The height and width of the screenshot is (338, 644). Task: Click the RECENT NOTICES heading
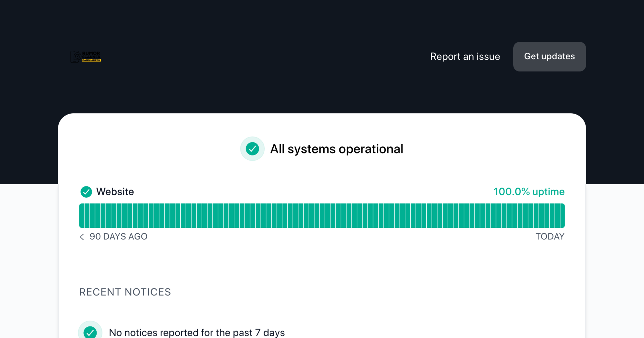pyautogui.click(x=125, y=292)
